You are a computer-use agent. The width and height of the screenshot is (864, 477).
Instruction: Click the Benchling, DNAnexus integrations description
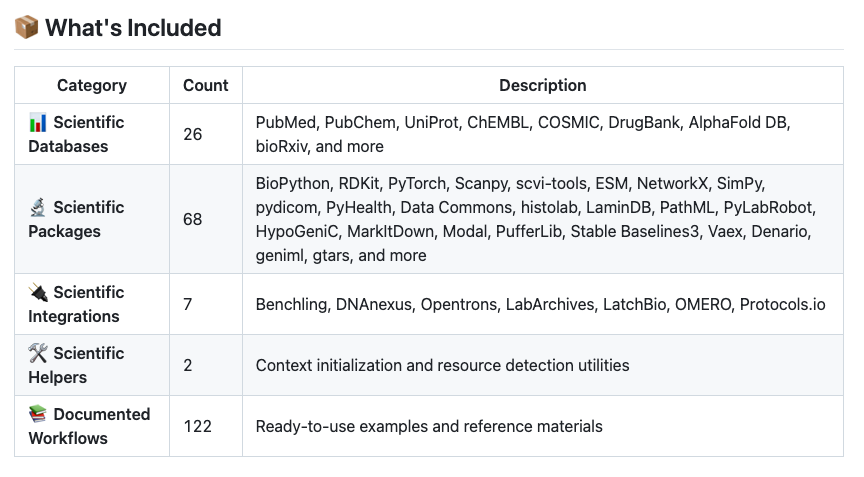540,304
